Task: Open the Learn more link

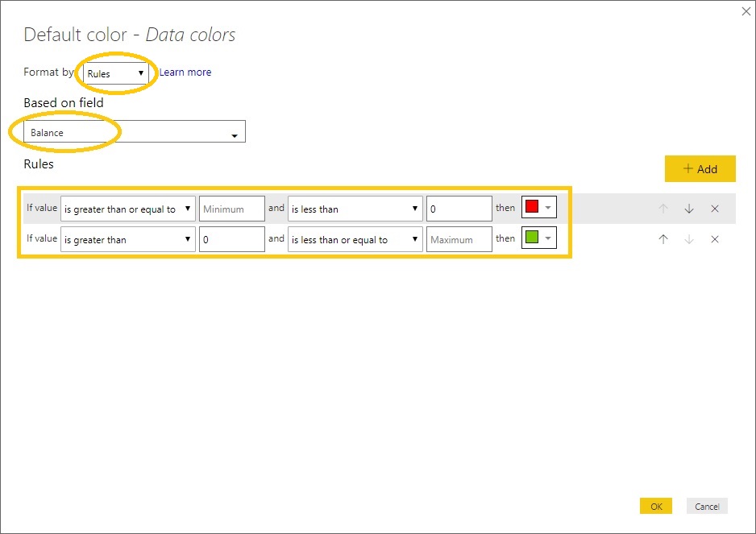Action: click(x=185, y=72)
